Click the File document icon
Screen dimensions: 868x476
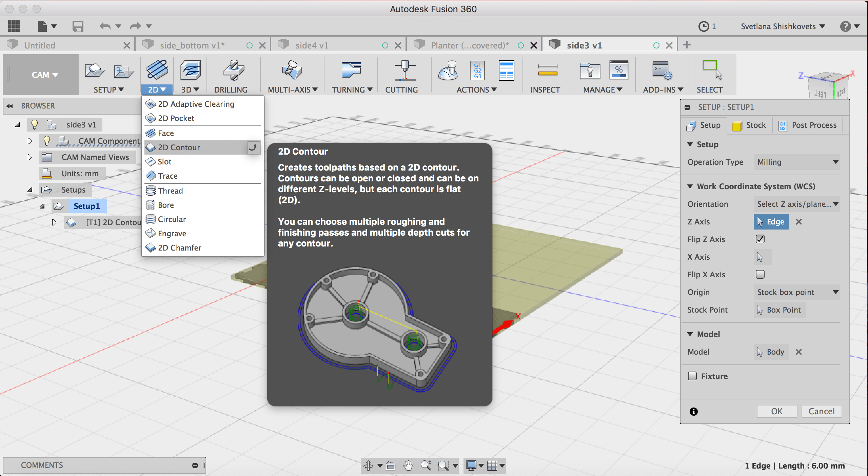tap(42, 26)
